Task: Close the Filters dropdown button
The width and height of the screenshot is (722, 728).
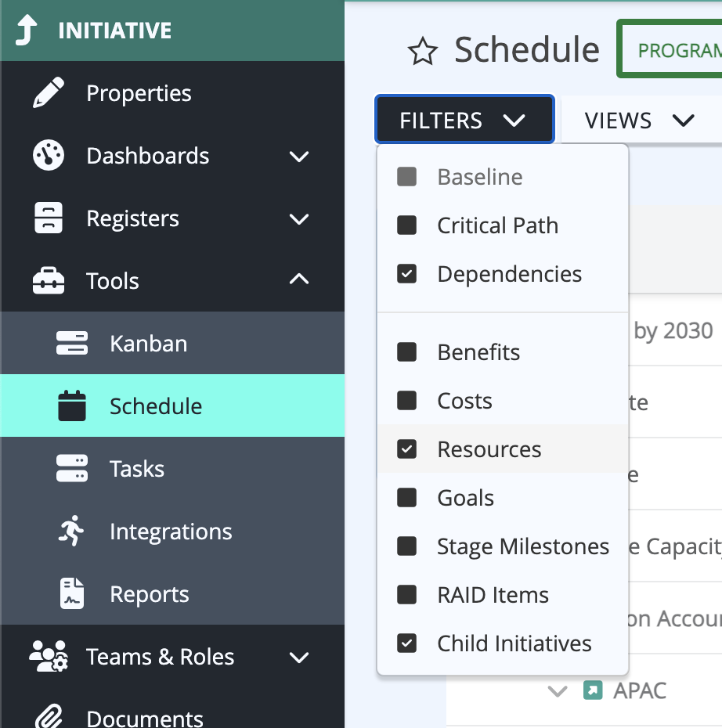Action: (464, 120)
